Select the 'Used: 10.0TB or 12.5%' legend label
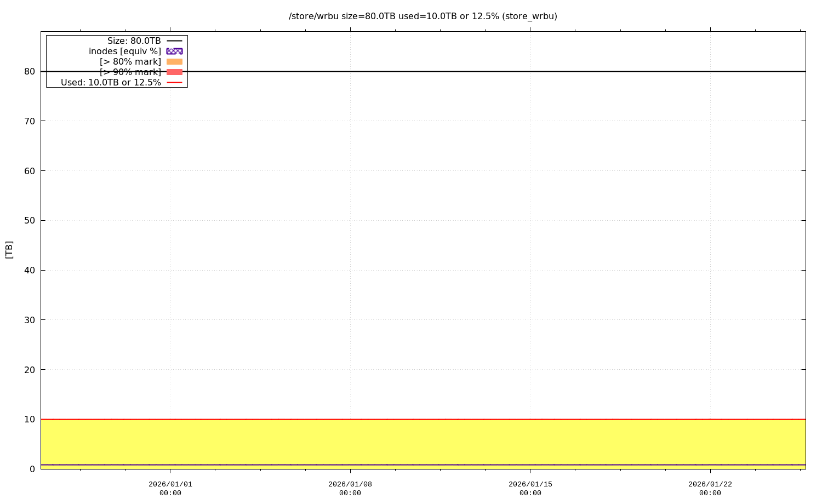 [111, 83]
